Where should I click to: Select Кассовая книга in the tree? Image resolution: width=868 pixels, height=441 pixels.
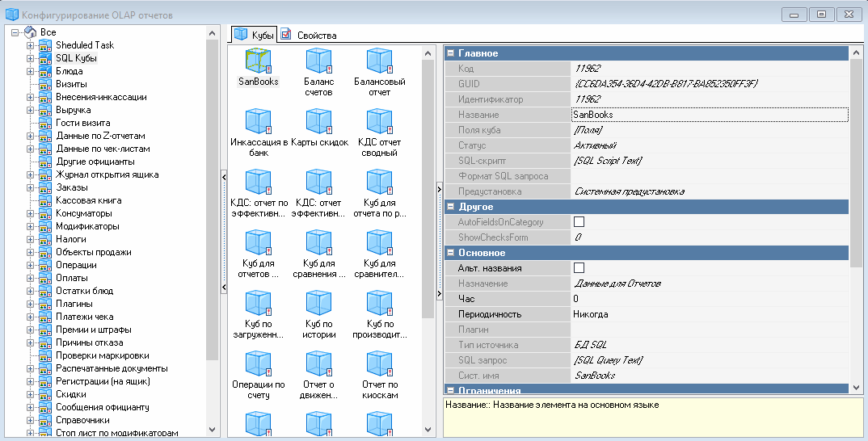pos(89,200)
